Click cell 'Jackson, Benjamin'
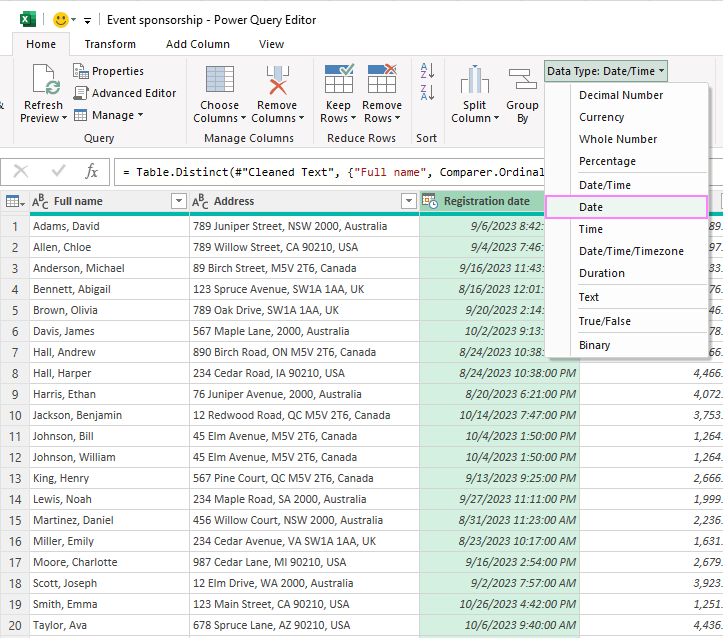 click(110, 415)
